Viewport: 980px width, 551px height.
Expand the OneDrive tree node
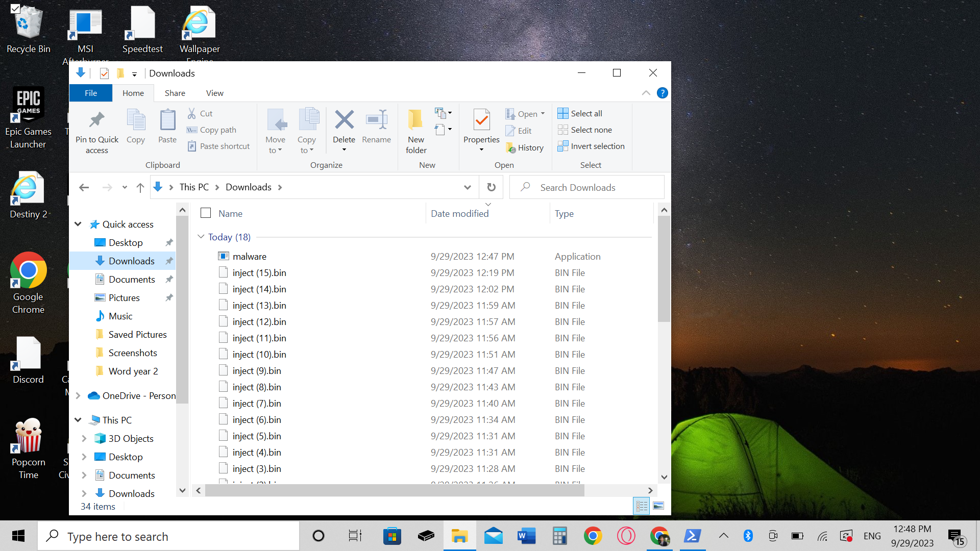[x=78, y=395]
